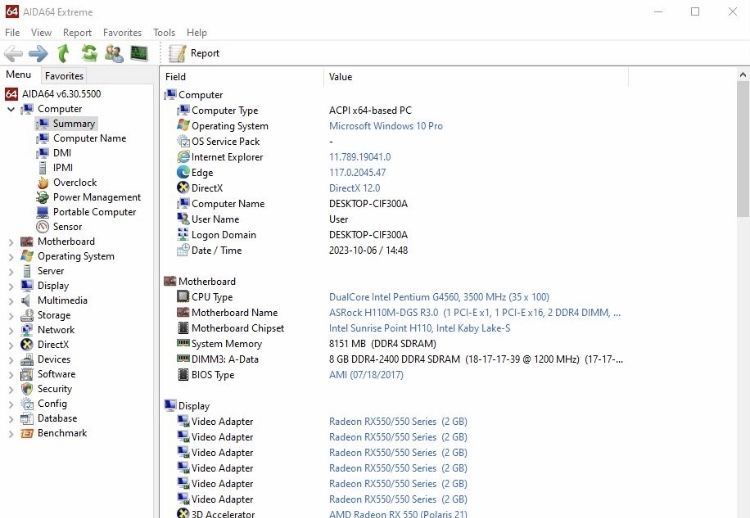Click the Forward arrow toolbar icon
The image size is (750, 518).
[x=38, y=53]
